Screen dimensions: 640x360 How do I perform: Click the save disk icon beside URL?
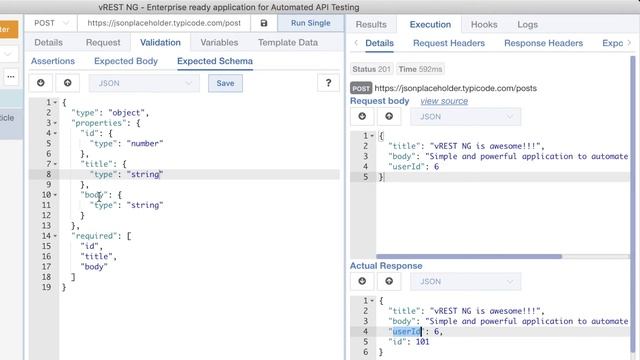[264, 23]
